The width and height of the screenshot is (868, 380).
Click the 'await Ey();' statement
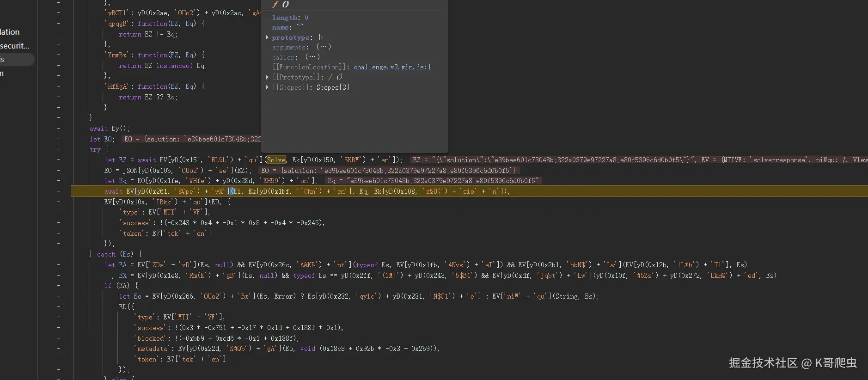[110, 129]
